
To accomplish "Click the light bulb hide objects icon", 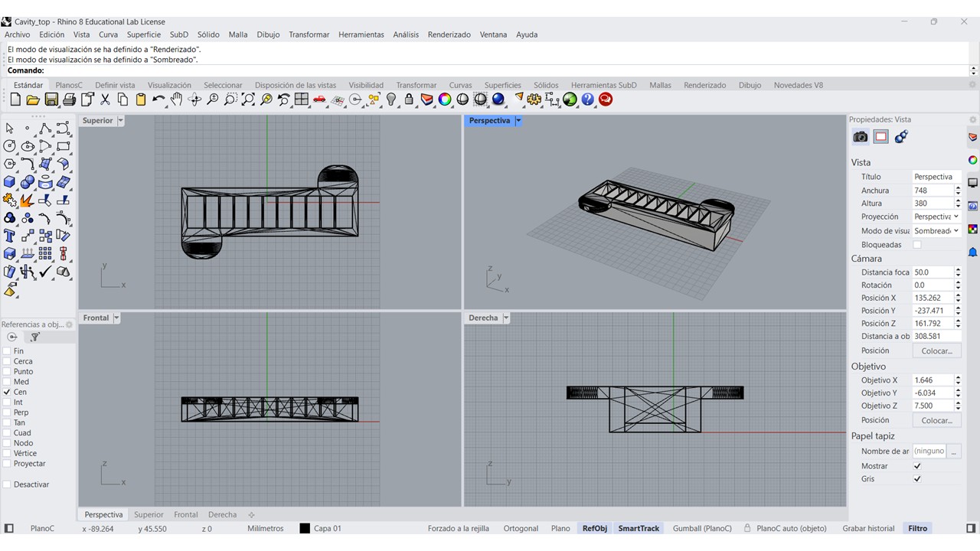I will click(391, 99).
